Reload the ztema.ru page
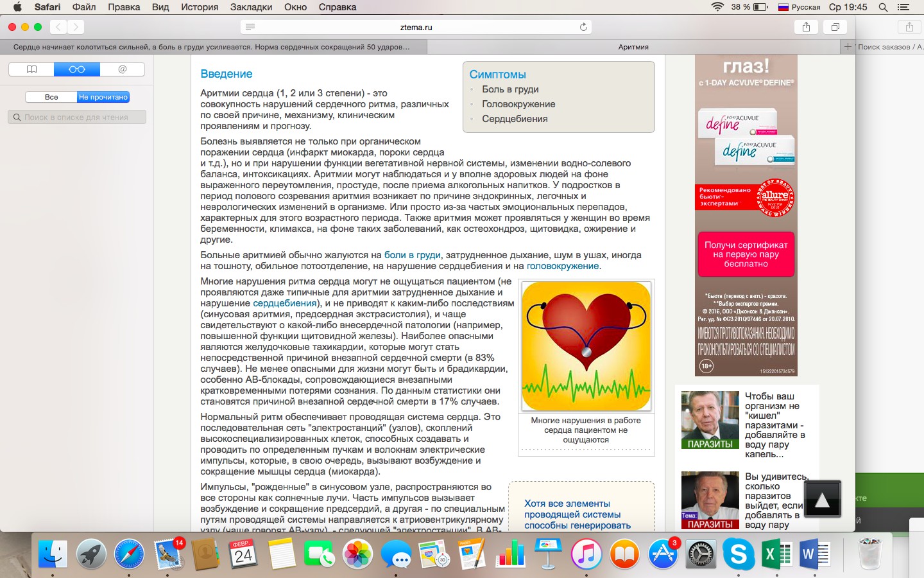Screen dimensions: 924x578 (x=583, y=27)
